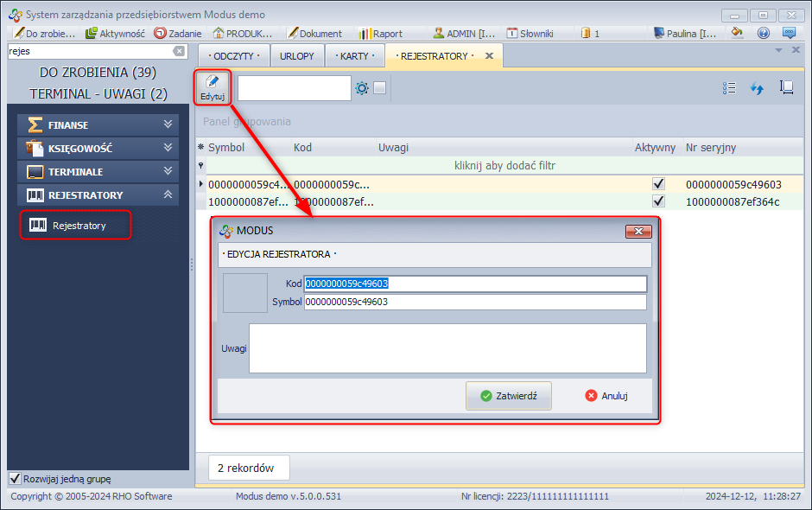Click the Edytuj edit button

212,88
